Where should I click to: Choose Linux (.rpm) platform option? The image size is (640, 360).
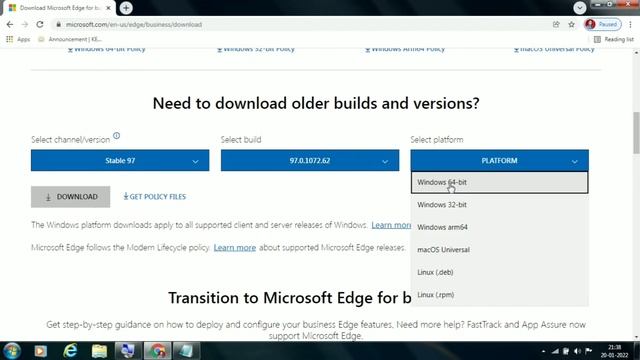tap(499, 294)
